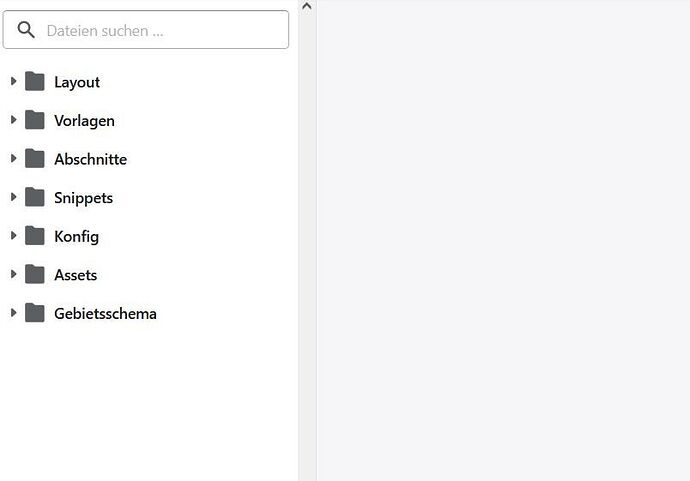This screenshot has height=481, width=690.
Task: Select the Assets folder label
Action: tap(75, 275)
